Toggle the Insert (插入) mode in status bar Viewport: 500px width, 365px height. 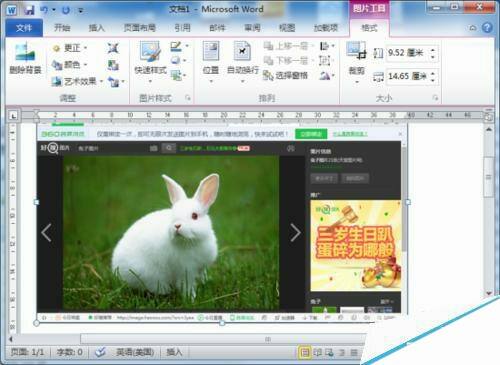click(x=174, y=352)
